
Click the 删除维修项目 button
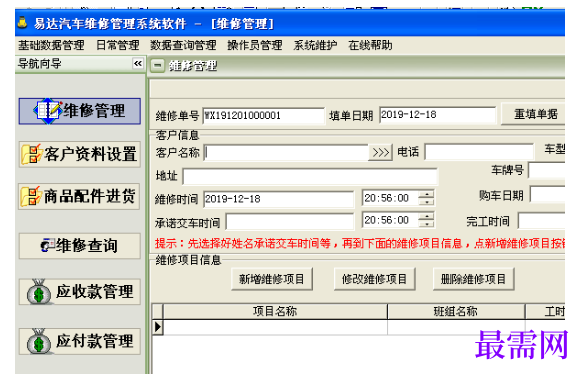(x=474, y=279)
